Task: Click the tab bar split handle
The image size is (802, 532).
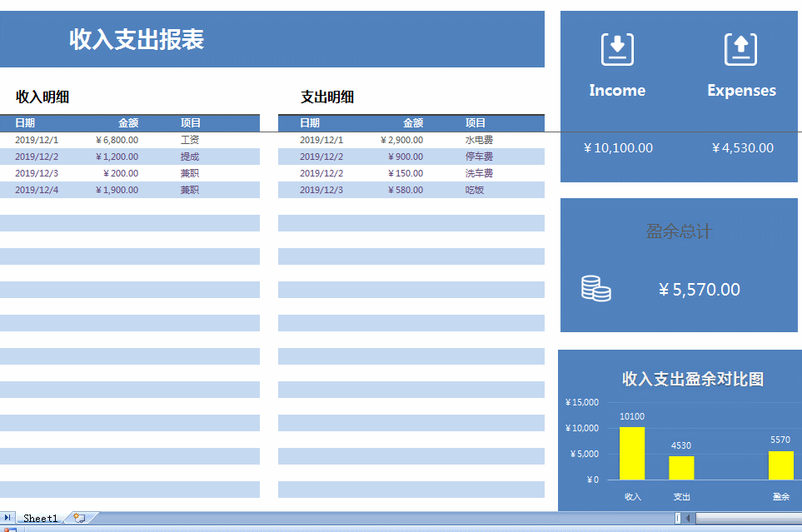Action: (678, 518)
